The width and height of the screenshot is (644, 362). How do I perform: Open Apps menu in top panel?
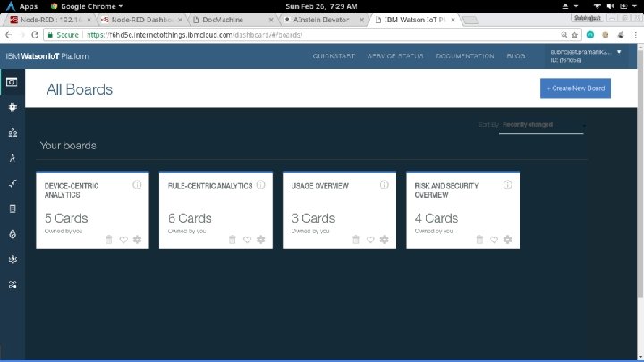click(x=21, y=6)
